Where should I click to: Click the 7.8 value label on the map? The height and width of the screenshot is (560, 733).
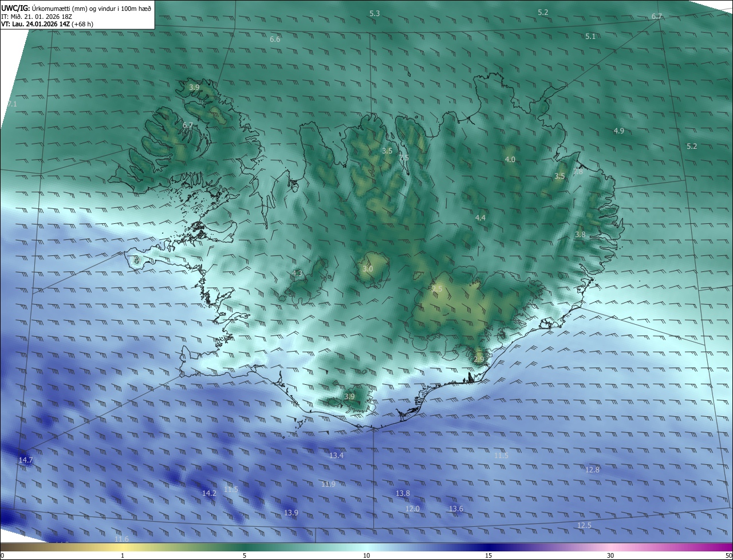point(578,172)
